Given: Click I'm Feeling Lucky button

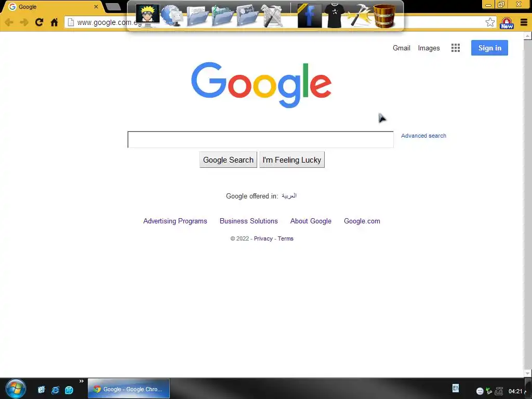Looking at the screenshot, I should (292, 160).
